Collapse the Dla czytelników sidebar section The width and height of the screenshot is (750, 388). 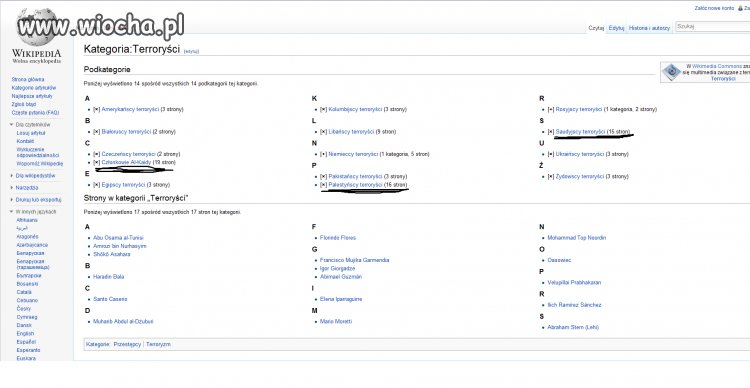[x=11, y=125]
